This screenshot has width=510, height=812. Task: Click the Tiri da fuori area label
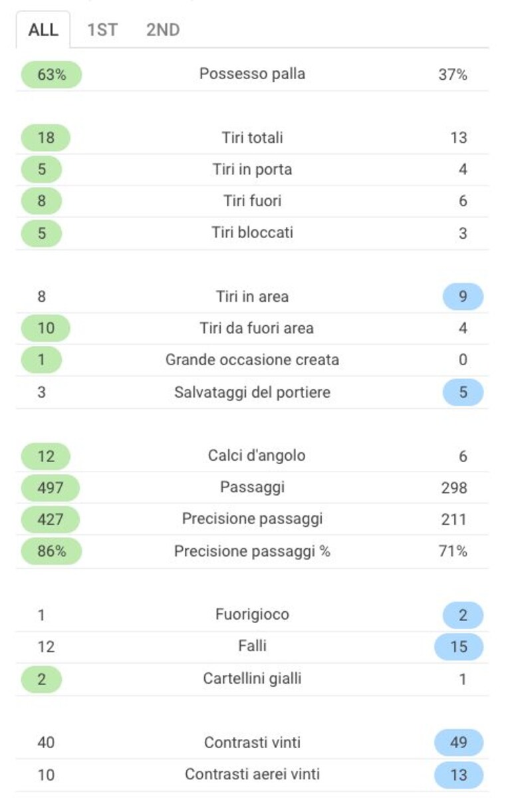pos(257,329)
